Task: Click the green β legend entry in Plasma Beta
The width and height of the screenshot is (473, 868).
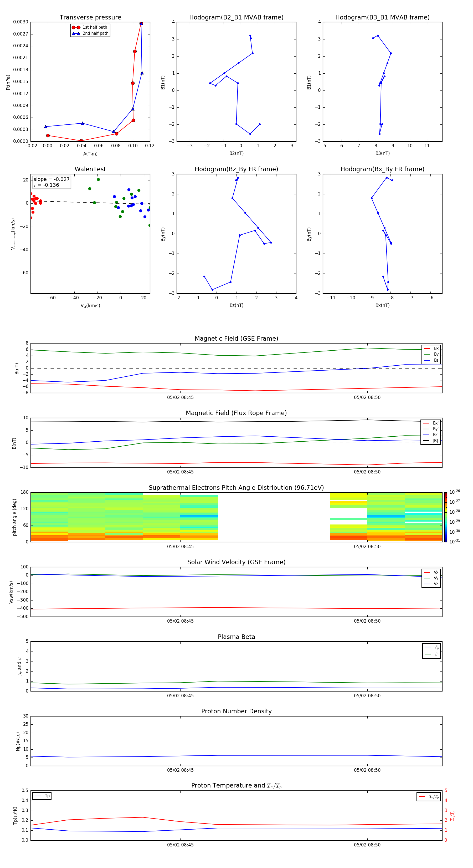Action: point(431,654)
